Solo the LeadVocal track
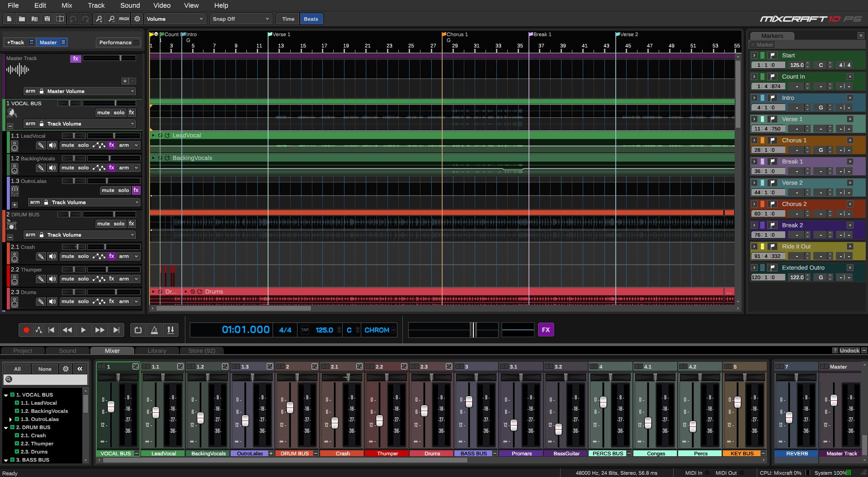Screen dimensions: 868x477 83,145
